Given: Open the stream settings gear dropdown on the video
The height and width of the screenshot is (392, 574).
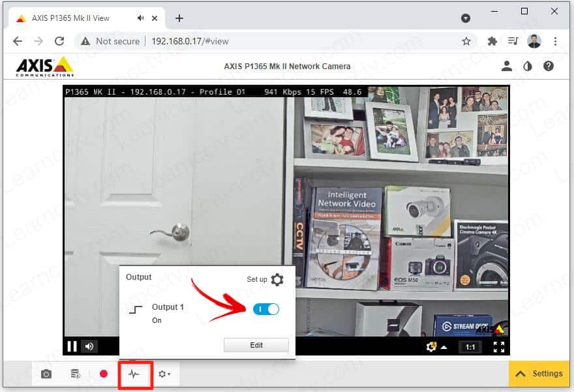Looking at the screenshot, I should tap(434, 347).
